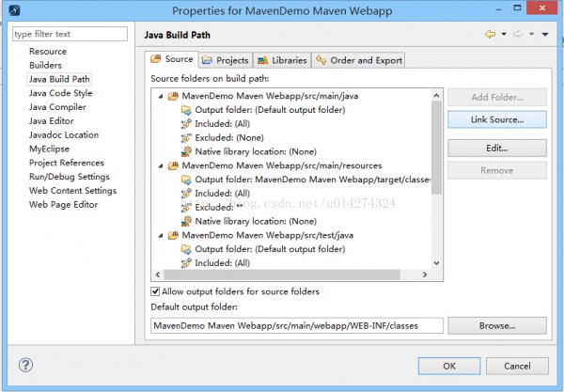Screen dimensions: 564x392
Task: Select 'Native library location: (None)' under src/main/resources
Action: click(256, 221)
